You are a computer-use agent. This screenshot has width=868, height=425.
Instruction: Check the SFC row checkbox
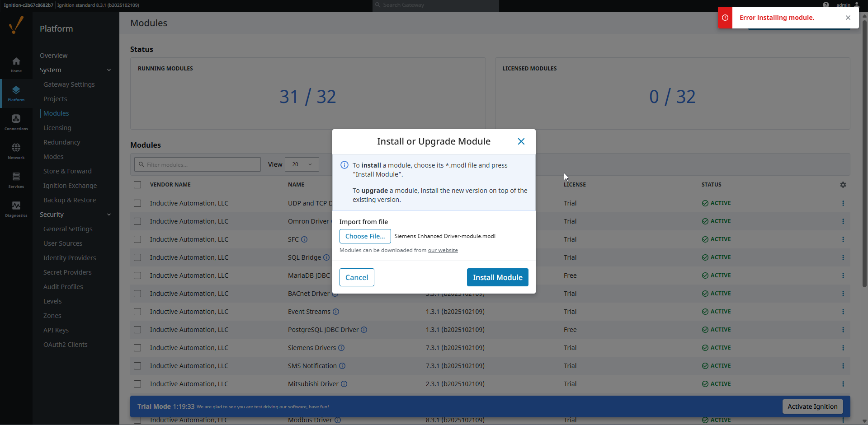pyautogui.click(x=137, y=239)
